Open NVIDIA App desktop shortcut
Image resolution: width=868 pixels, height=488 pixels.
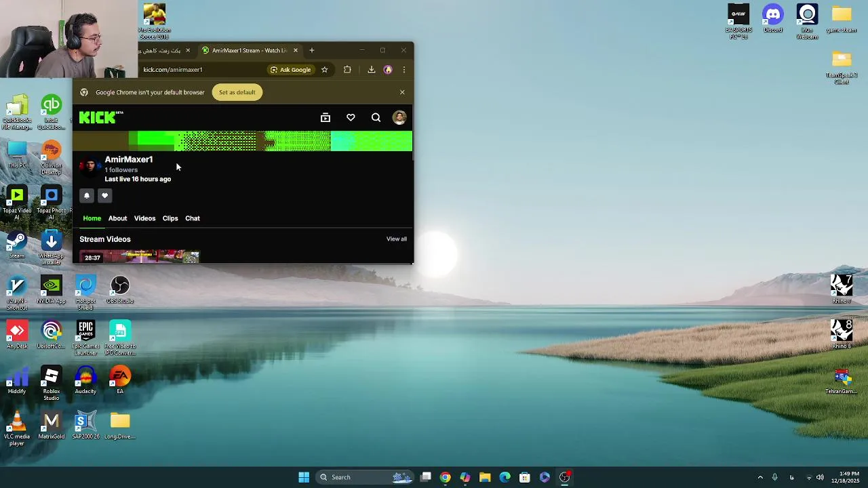[52, 290]
